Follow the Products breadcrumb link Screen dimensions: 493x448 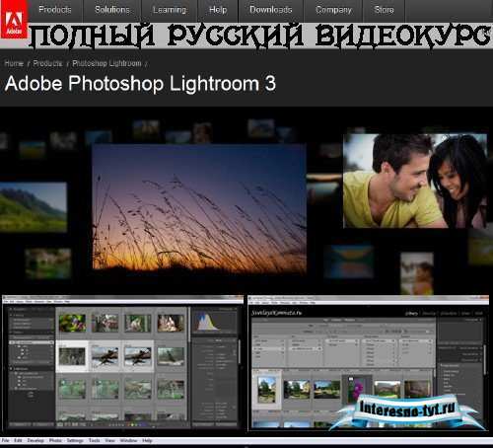click(47, 63)
